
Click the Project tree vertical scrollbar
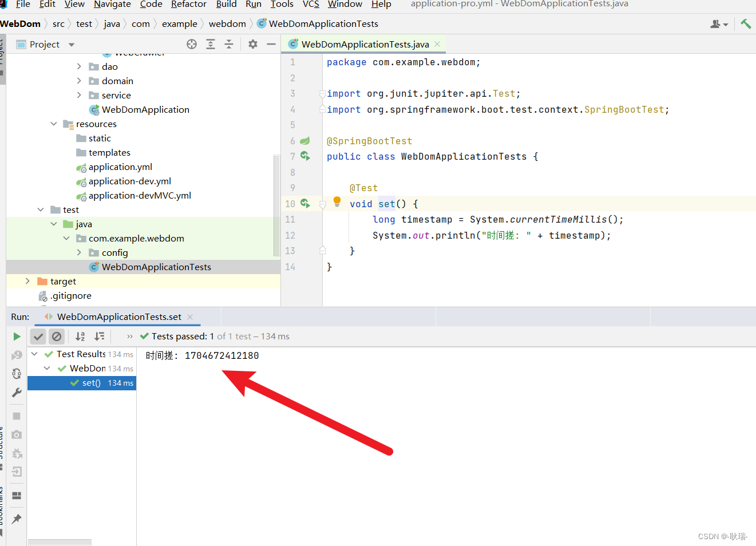coord(277,206)
